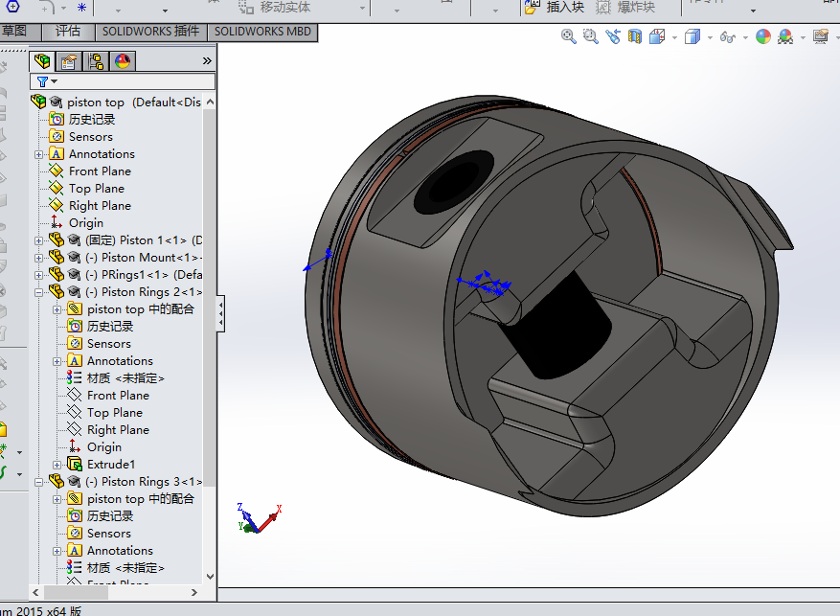
Task: Open the tree filter funnel dropdown
Action: 46,81
